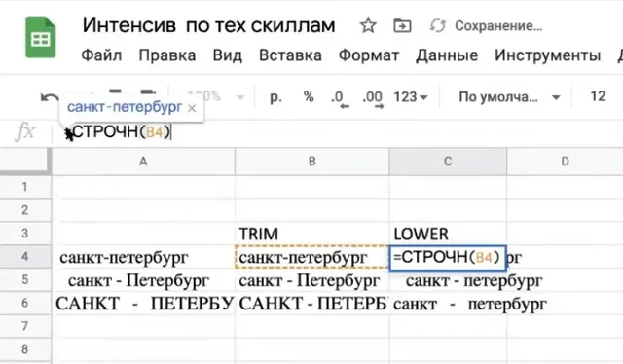Viewport: 623px width, 364px height.
Task: Click the formula bar with СТРОЧН(B4)
Action: point(338,132)
